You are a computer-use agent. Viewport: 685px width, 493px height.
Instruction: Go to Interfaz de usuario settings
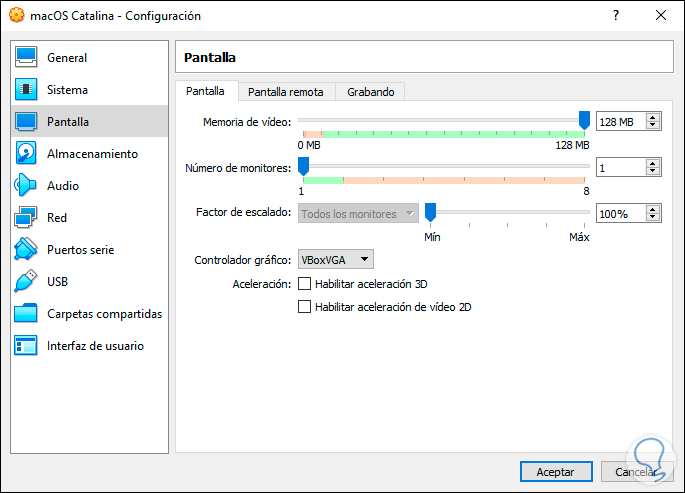[90, 345]
